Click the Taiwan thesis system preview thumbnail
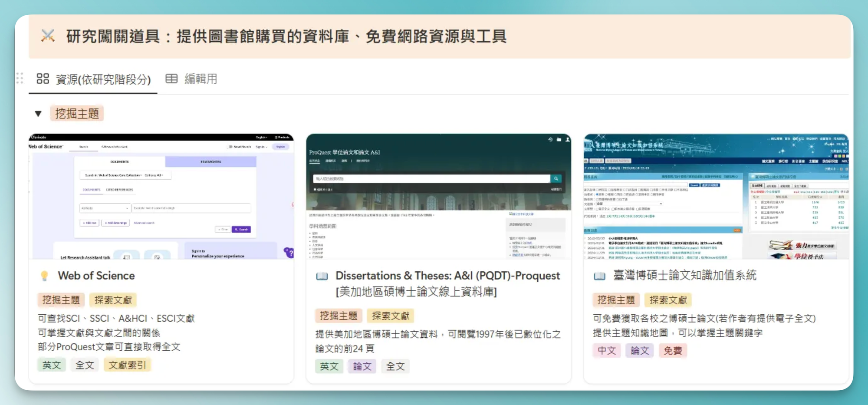Screen dimensions: 868x405 (x=716, y=196)
